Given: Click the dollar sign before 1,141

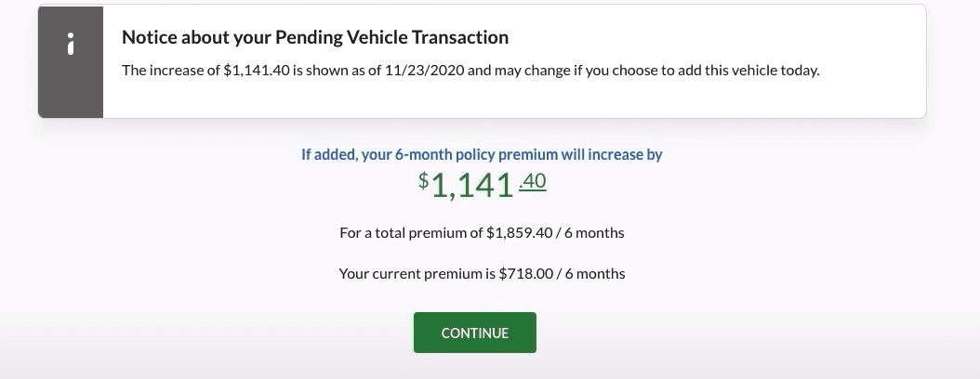Looking at the screenshot, I should click(x=424, y=180).
